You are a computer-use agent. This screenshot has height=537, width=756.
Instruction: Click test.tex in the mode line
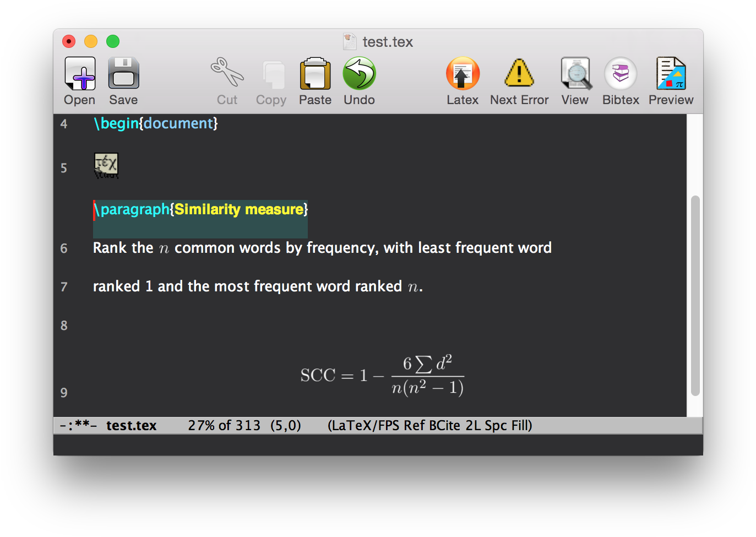[x=131, y=425]
